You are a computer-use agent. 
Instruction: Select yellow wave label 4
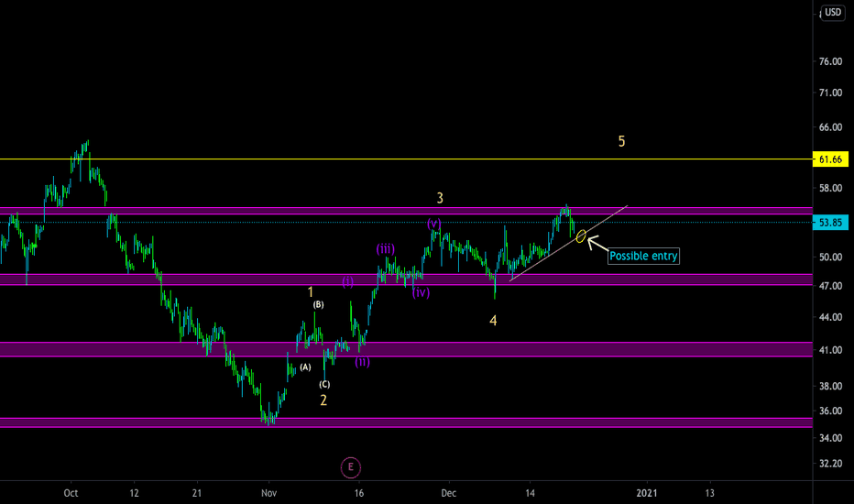(493, 321)
